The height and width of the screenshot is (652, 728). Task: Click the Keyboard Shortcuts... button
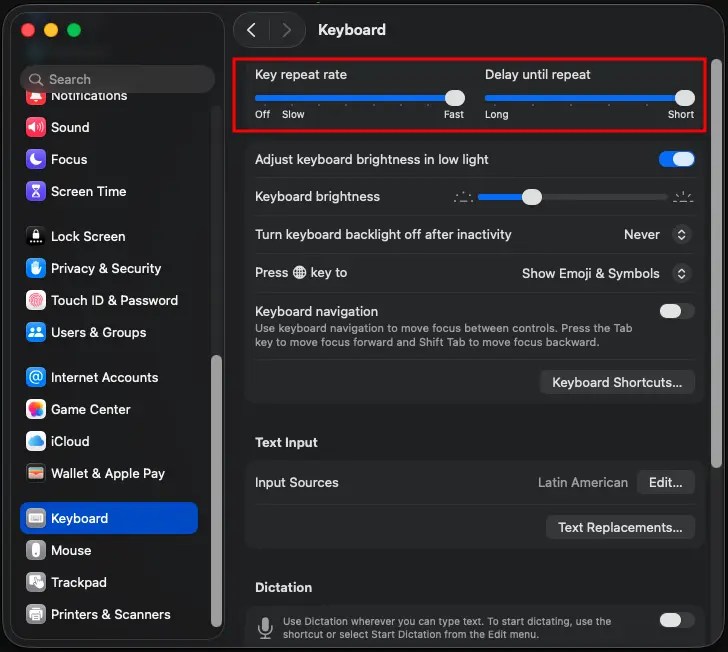tap(617, 383)
